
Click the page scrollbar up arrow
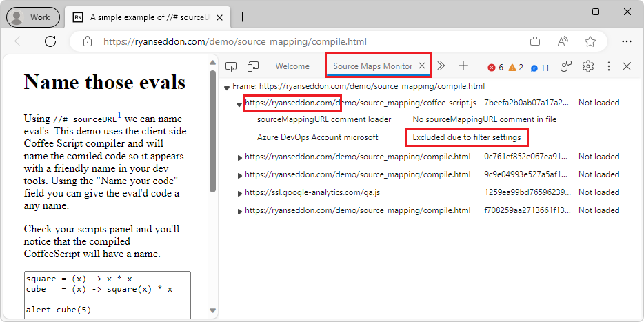click(x=212, y=63)
